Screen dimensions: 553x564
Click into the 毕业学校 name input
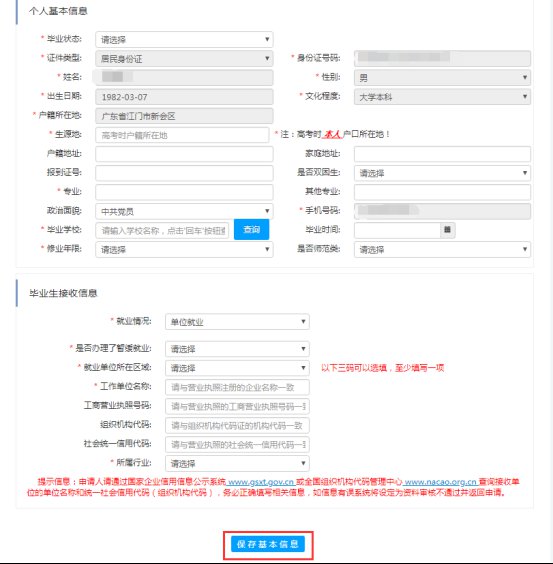click(162, 230)
